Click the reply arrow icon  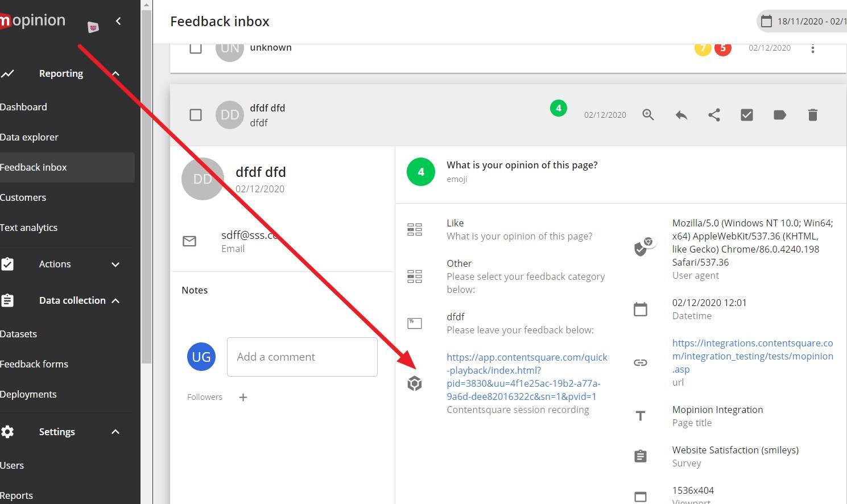(x=681, y=115)
